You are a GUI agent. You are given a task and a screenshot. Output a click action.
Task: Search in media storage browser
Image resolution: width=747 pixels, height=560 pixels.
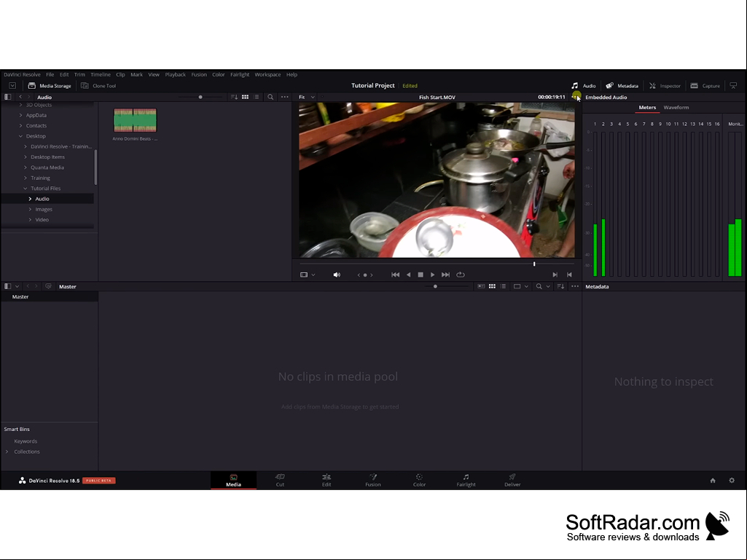click(270, 97)
